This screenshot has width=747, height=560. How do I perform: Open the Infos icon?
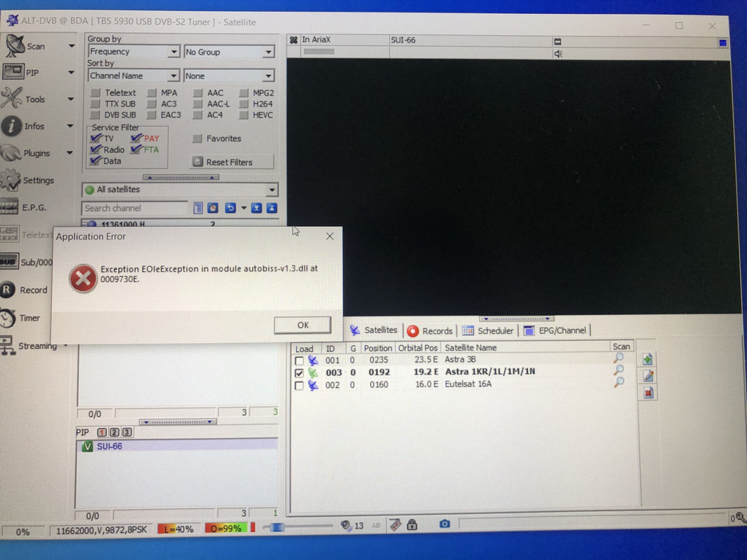[11, 126]
